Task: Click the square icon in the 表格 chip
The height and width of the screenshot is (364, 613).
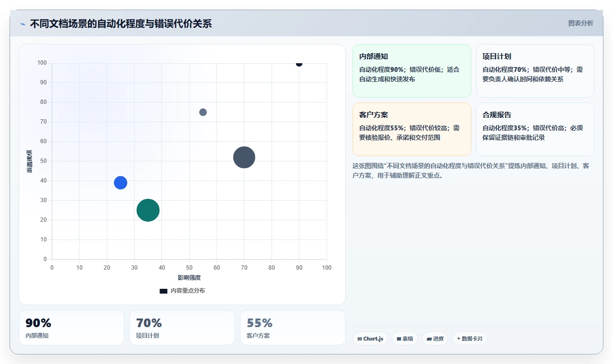Action: point(398,339)
